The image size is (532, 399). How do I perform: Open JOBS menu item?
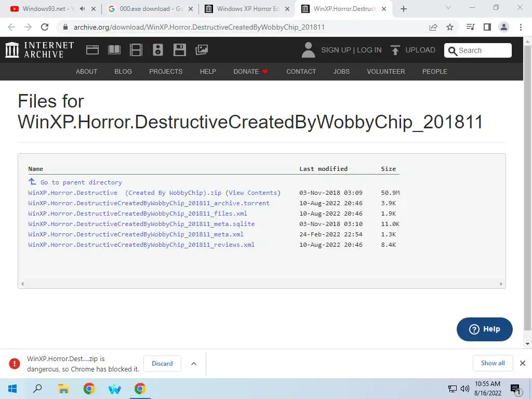tap(341, 72)
